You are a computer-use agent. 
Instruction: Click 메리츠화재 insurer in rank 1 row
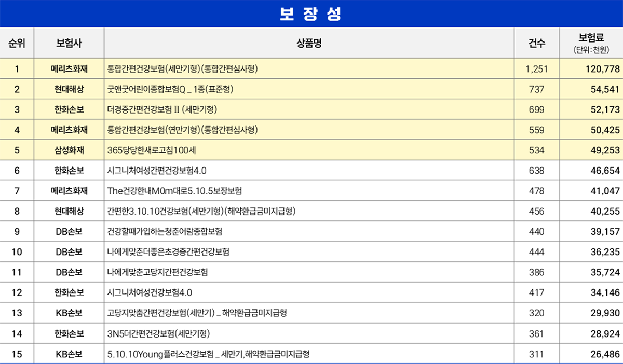click(69, 69)
